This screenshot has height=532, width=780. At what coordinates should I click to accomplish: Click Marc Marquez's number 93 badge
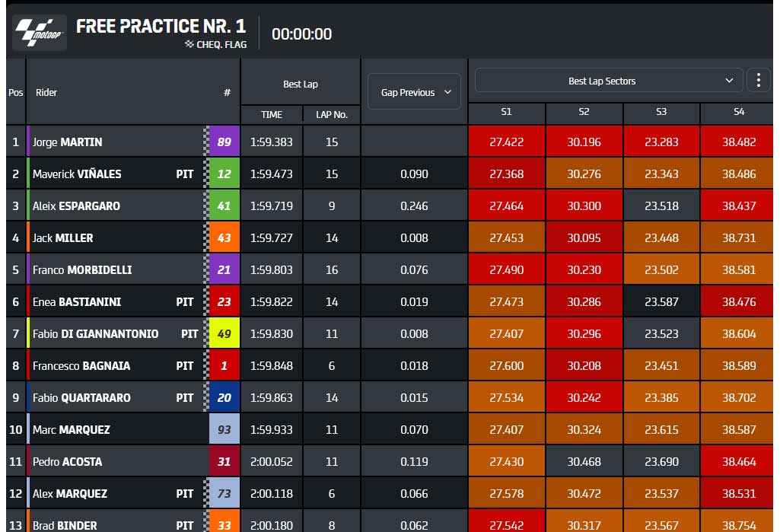click(224, 429)
